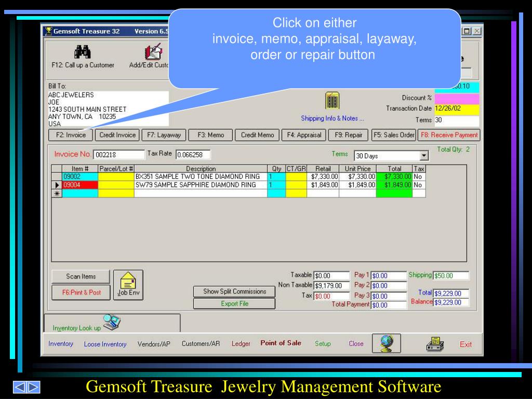The width and height of the screenshot is (532, 399).
Task: Click the Pay 2 amount field
Action: pos(389,286)
